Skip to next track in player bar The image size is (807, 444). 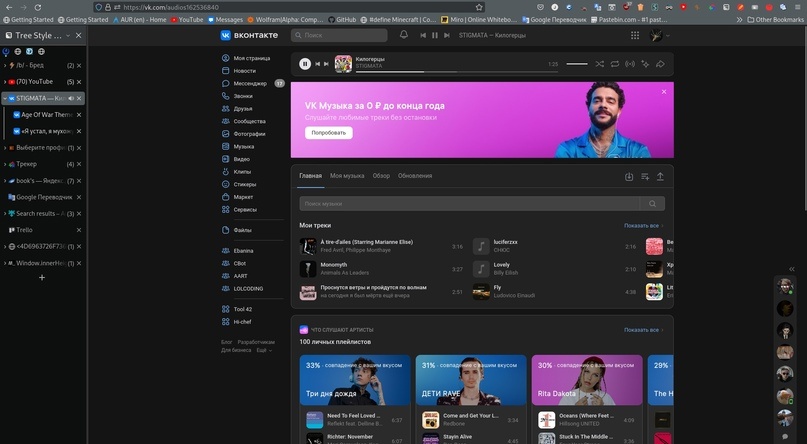[326, 64]
